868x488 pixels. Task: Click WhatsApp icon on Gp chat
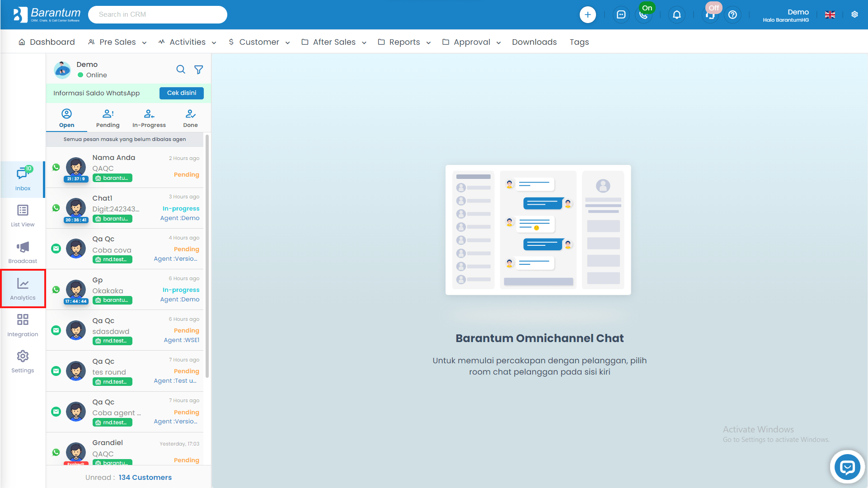(56, 290)
